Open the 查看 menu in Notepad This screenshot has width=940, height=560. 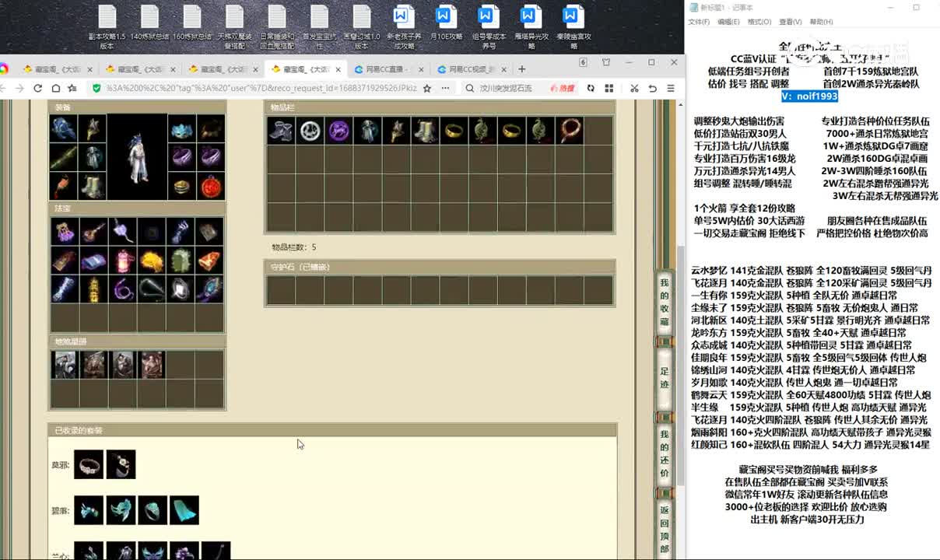pos(791,22)
